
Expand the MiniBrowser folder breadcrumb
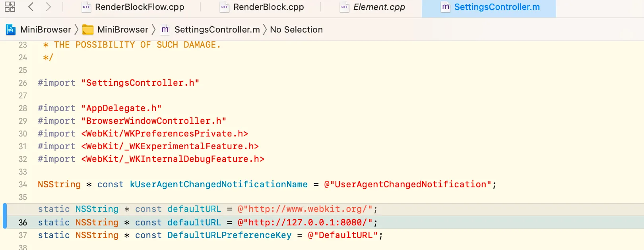point(122,29)
